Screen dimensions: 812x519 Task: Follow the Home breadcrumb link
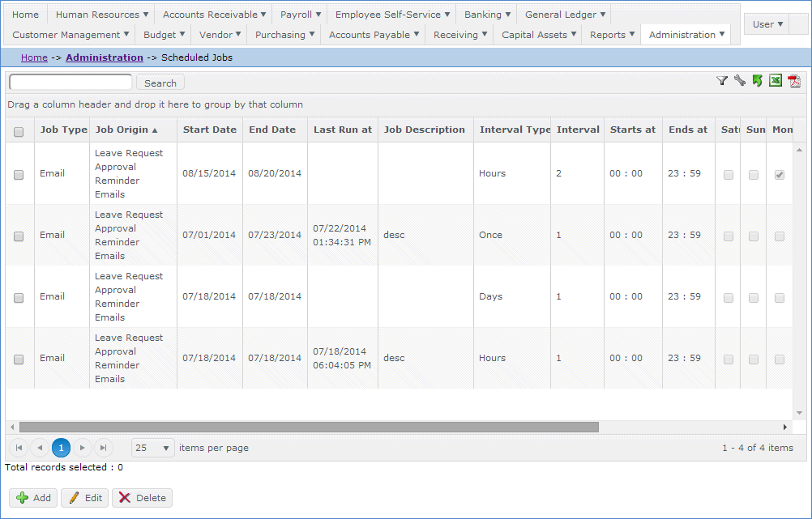click(x=34, y=57)
